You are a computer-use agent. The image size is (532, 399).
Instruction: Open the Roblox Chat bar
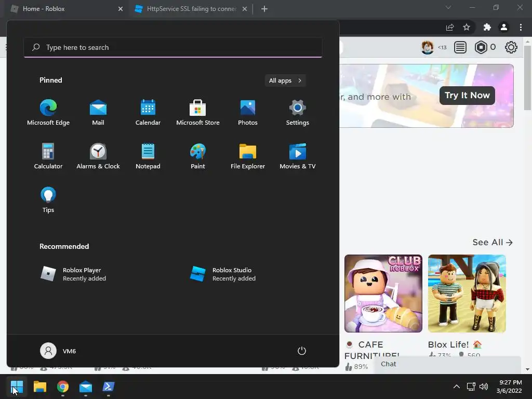(x=447, y=364)
